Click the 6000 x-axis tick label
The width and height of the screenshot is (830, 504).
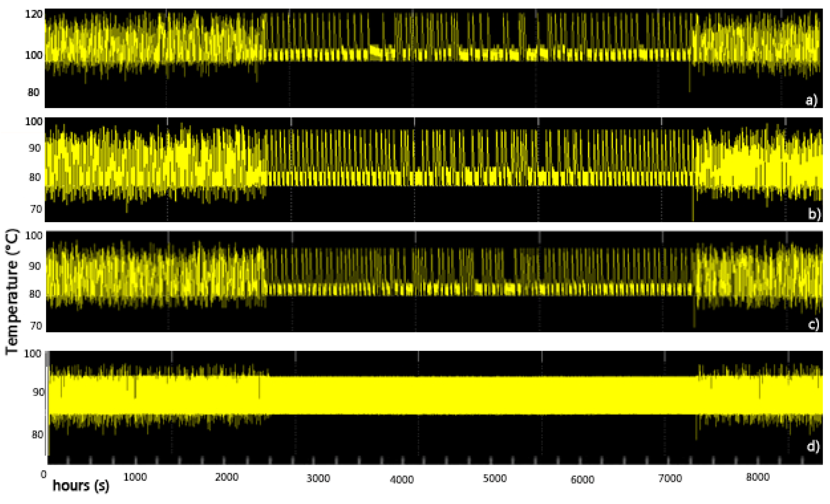point(582,479)
